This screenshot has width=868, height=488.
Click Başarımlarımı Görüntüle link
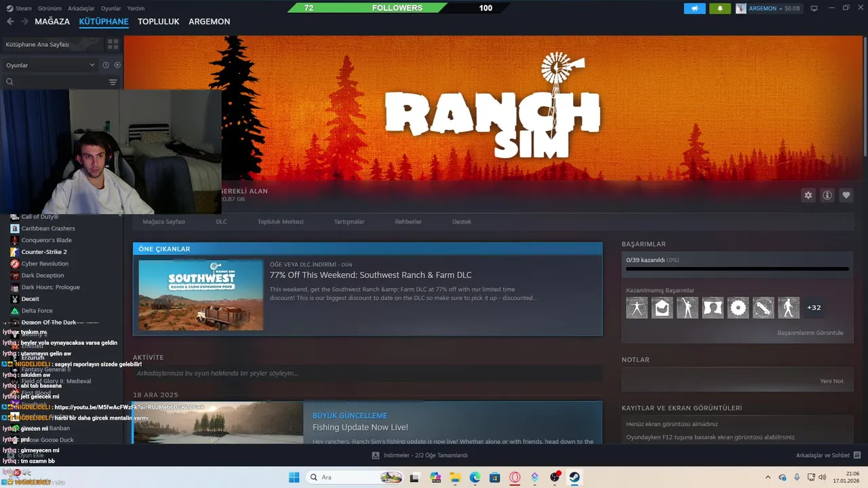pos(810,333)
